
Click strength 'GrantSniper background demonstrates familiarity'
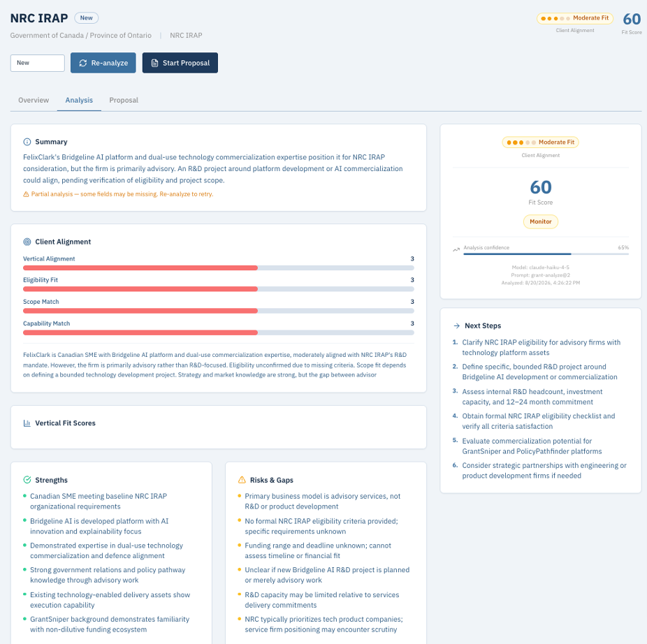pos(110,624)
